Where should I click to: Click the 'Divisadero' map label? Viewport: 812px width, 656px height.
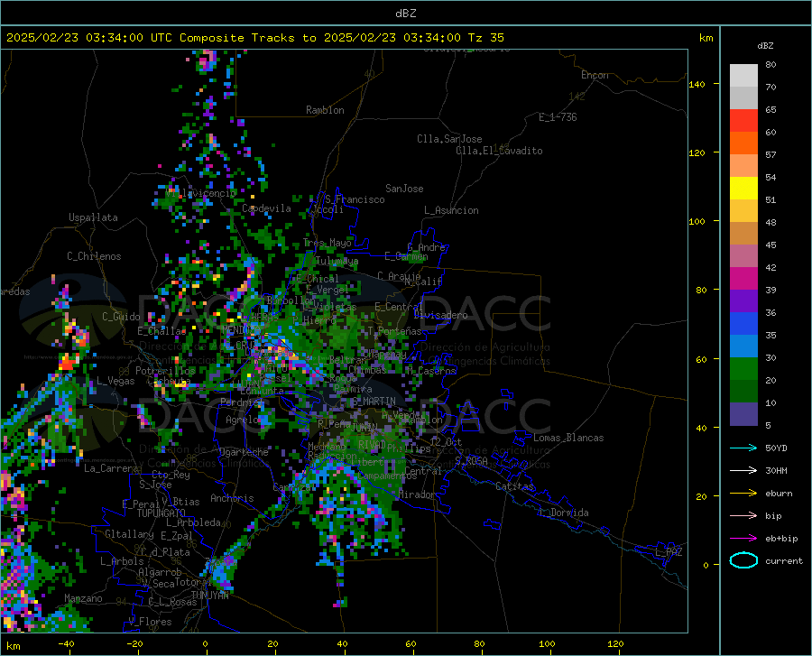pos(440,315)
